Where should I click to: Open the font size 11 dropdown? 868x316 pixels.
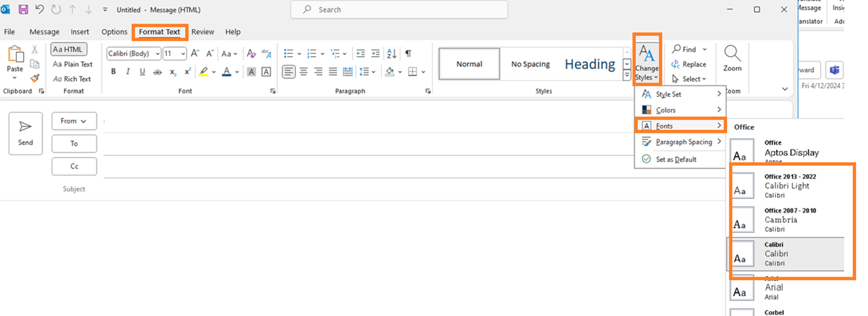pyautogui.click(x=183, y=53)
